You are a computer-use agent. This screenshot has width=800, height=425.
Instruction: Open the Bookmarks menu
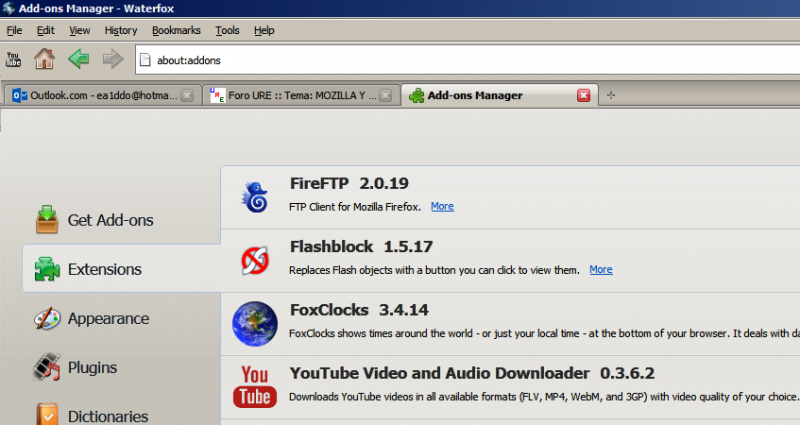click(176, 31)
